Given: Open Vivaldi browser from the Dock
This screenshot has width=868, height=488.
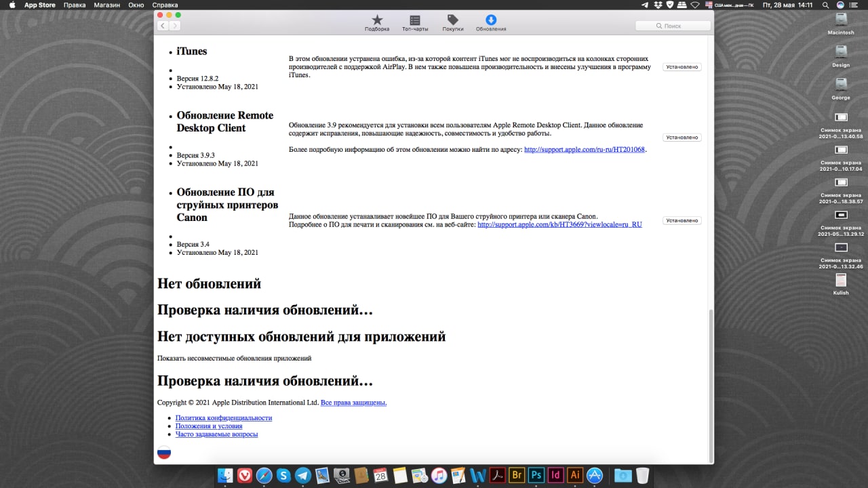Looking at the screenshot, I should click(245, 475).
